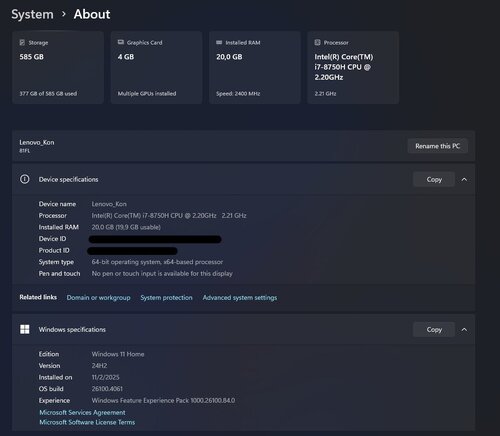Copy the device specifications
The height and width of the screenshot is (436, 500).
coord(434,179)
